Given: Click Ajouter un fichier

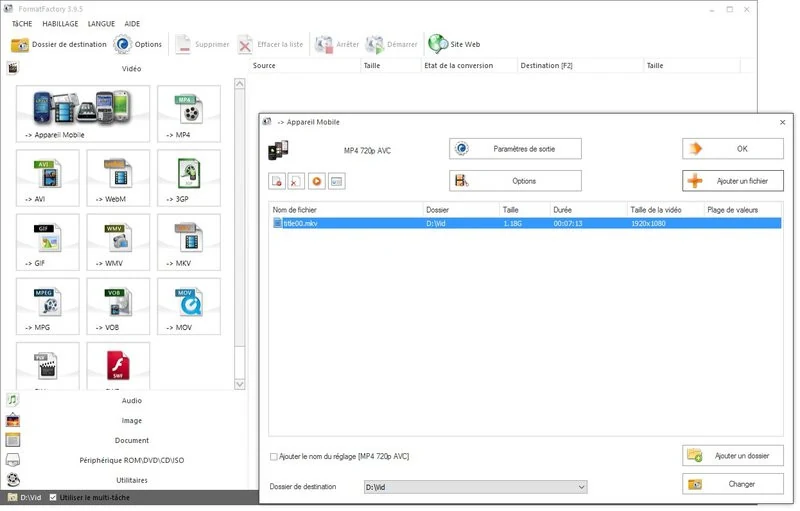Looking at the screenshot, I should pyautogui.click(x=733, y=181).
